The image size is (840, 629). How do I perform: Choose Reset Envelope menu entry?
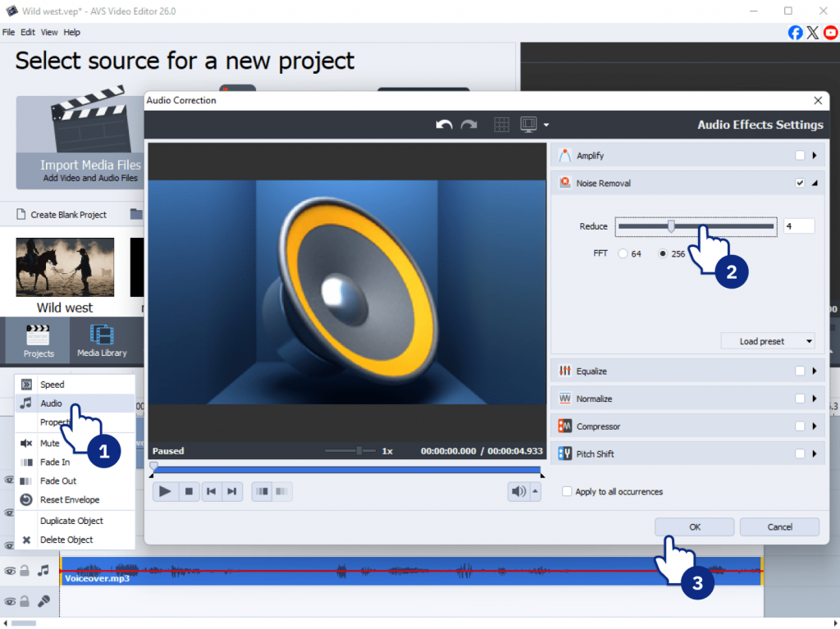click(x=75, y=499)
